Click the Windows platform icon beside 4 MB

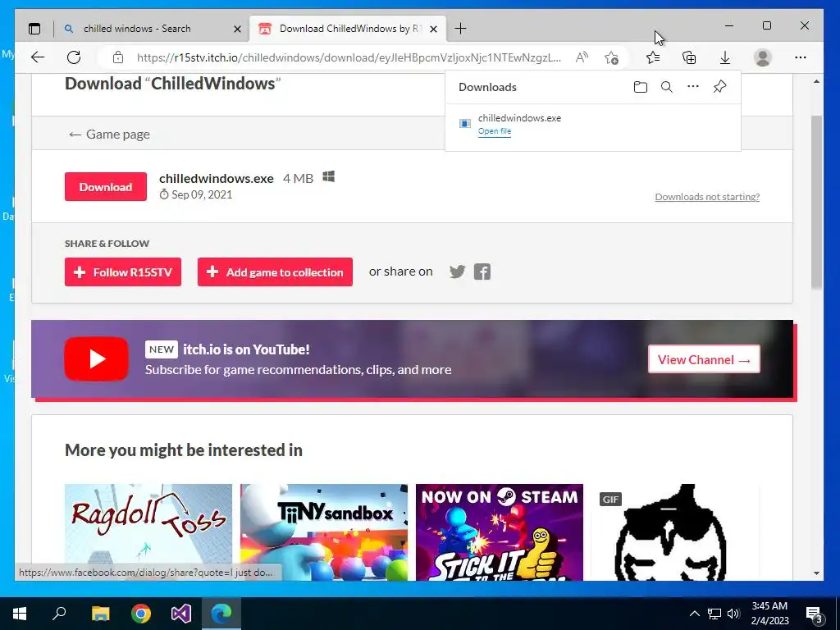[328, 177]
